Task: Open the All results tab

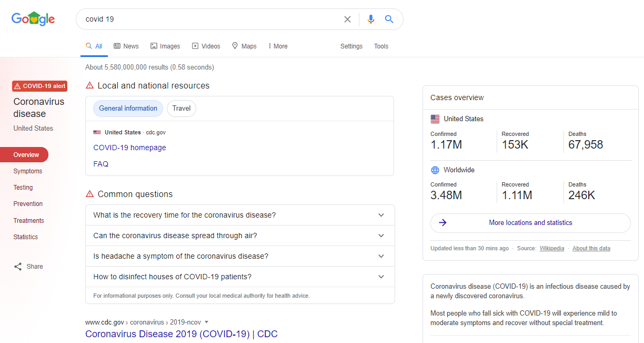Action: coord(94,46)
